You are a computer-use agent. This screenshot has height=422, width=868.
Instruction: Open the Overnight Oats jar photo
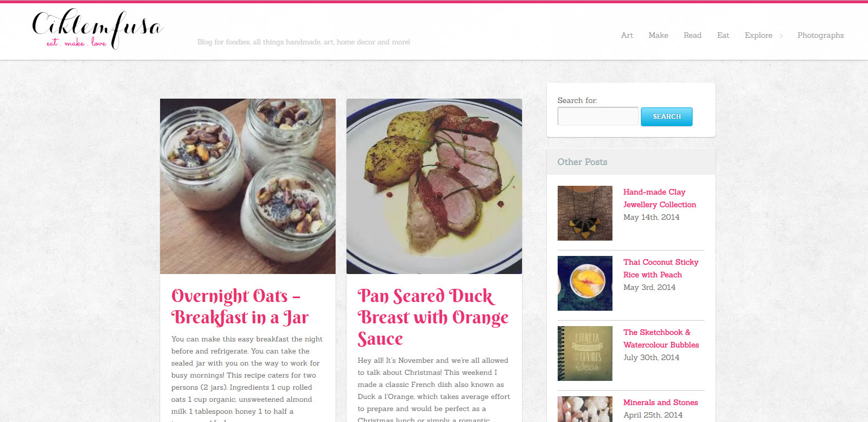point(248,186)
